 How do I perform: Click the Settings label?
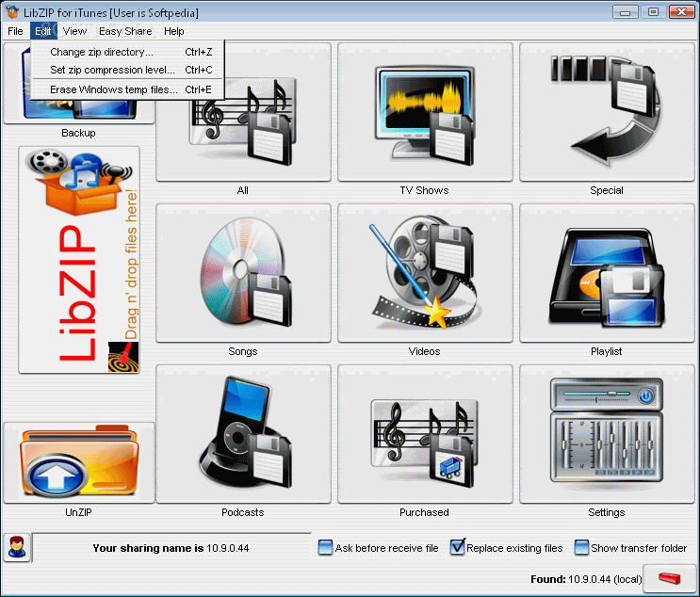point(606,512)
